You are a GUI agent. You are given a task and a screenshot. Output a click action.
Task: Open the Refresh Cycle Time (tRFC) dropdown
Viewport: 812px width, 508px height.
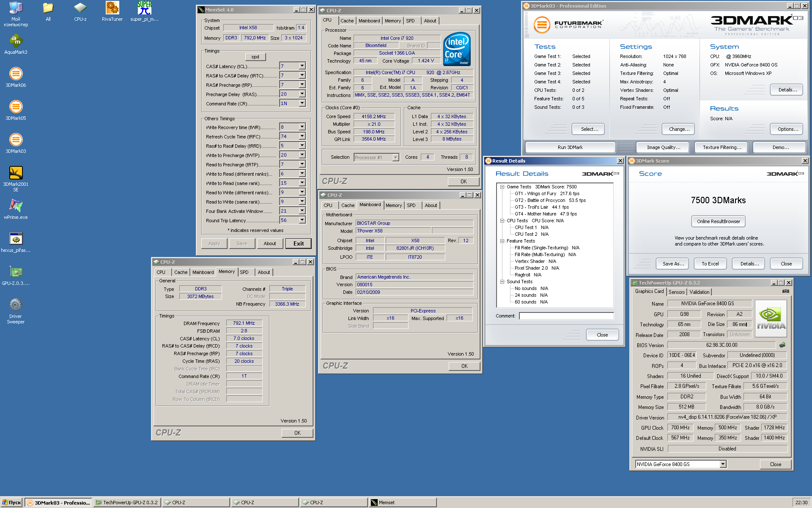302,136
